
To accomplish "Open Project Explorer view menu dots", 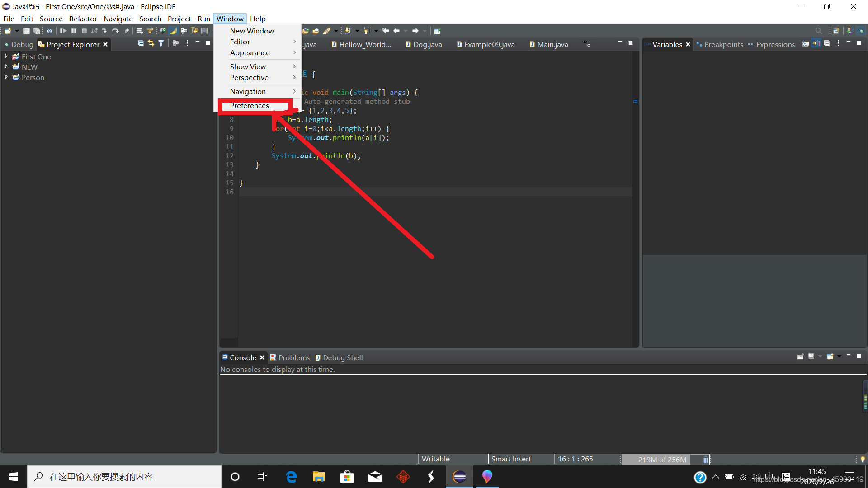I will click(187, 43).
